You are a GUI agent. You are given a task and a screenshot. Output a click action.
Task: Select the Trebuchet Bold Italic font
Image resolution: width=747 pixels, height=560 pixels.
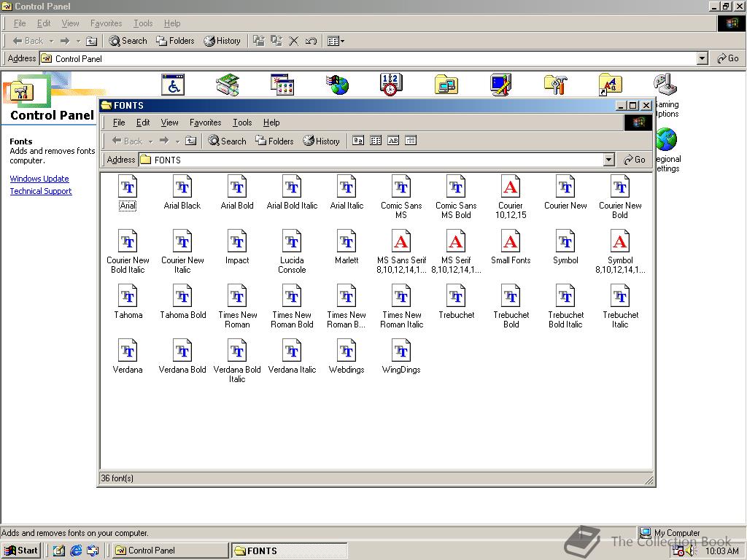pyautogui.click(x=565, y=307)
